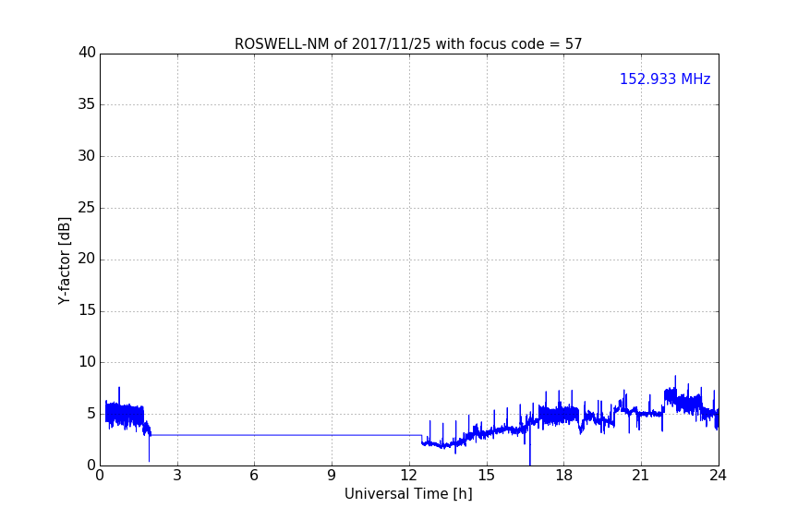Click the y-axis tick label 20
Image resolution: width=798 pixels, height=532 pixels.
[87, 260]
